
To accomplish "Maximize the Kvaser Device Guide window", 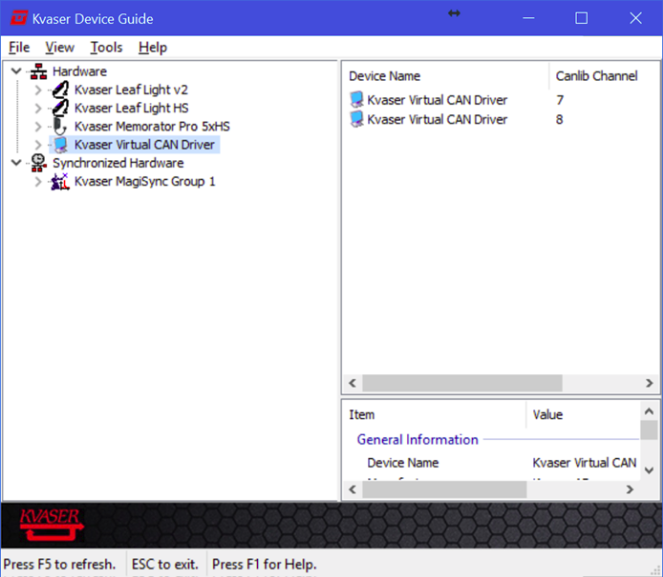I will click(581, 18).
